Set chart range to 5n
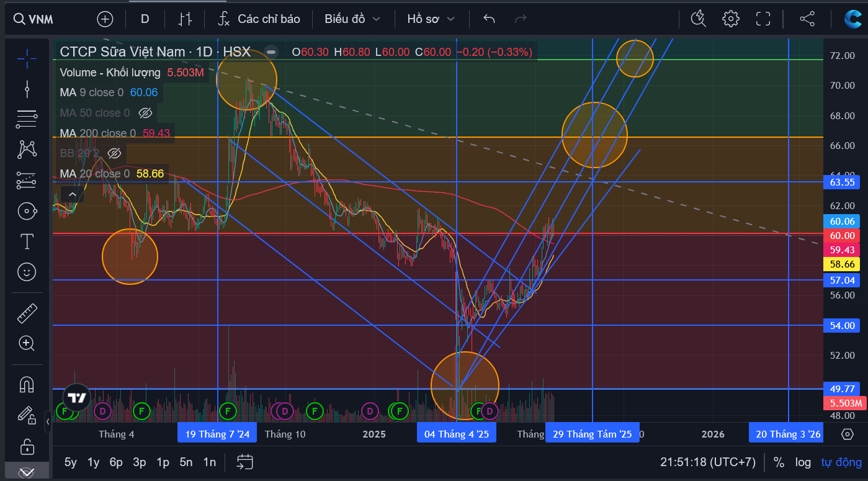The image size is (868, 481). (x=186, y=462)
